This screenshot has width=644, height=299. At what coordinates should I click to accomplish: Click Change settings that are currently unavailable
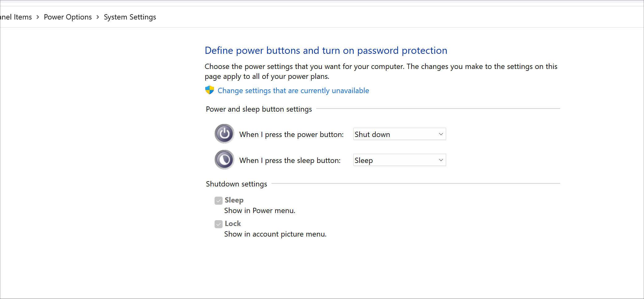(x=293, y=91)
